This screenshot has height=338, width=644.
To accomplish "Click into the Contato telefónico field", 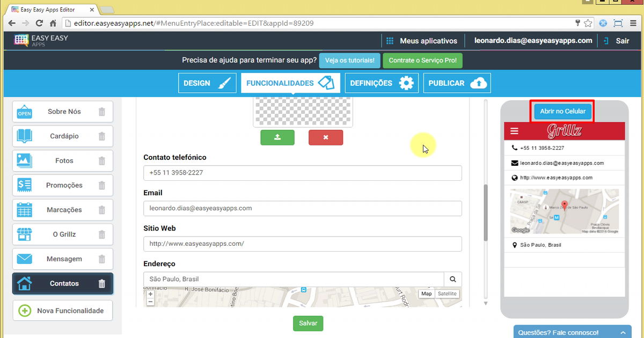I will click(x=303, y=173).
